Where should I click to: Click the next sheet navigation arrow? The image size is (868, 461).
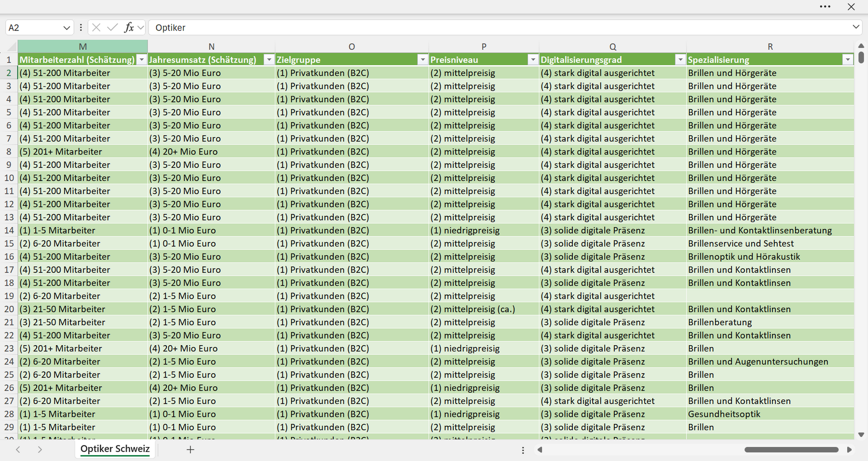[40, 449]
